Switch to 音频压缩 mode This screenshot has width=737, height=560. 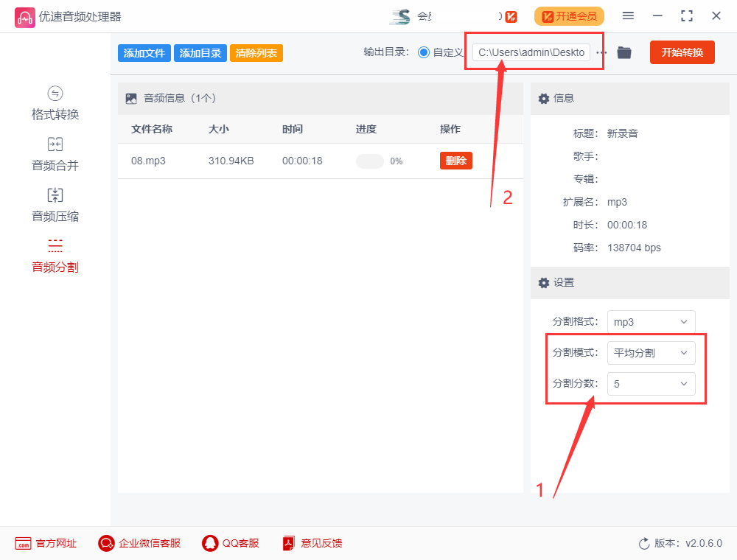(x=55, y=203)
